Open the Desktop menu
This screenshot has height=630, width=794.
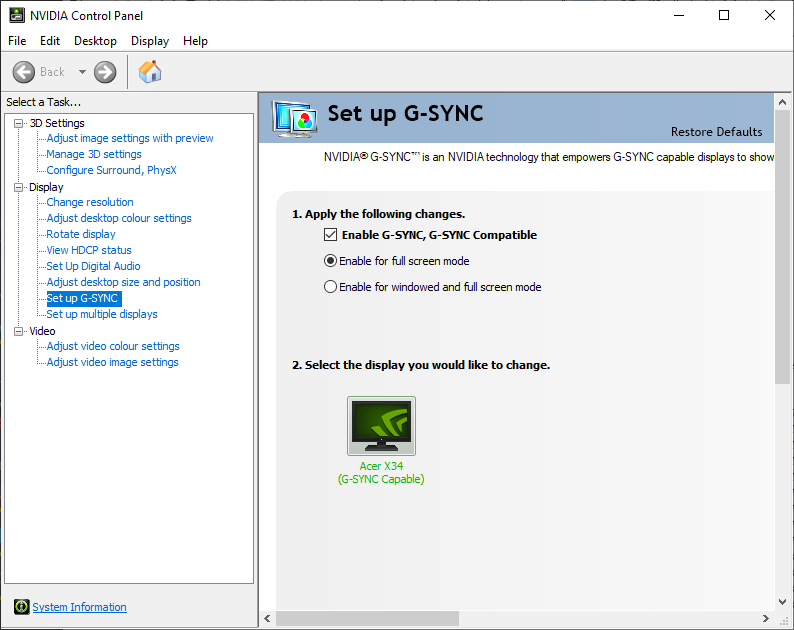95,41
